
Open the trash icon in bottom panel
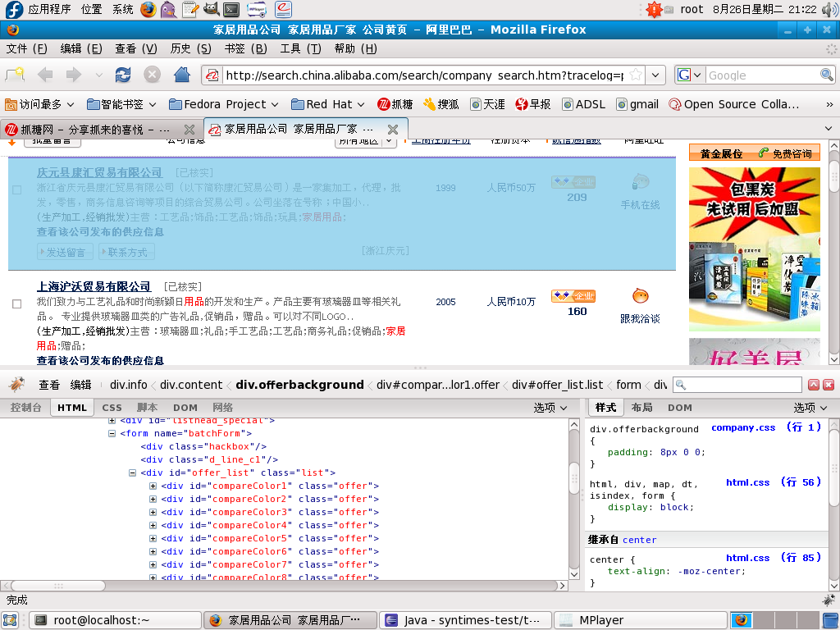(x=830, y=620)
